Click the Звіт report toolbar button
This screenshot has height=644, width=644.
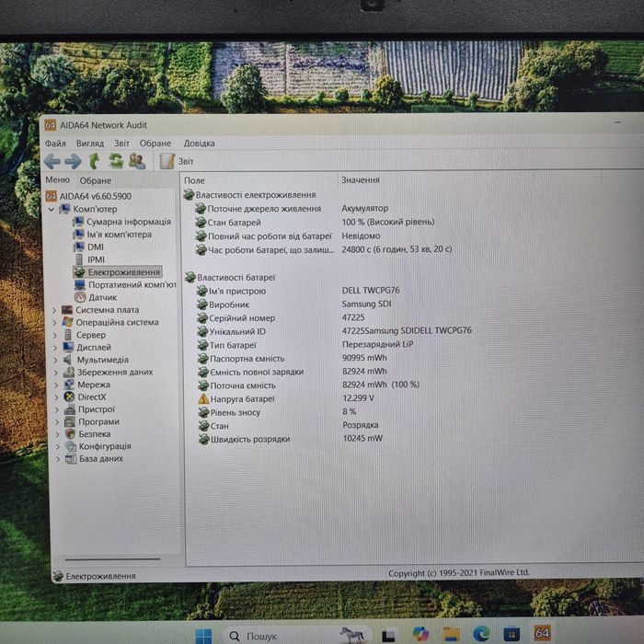coord(177,161)
